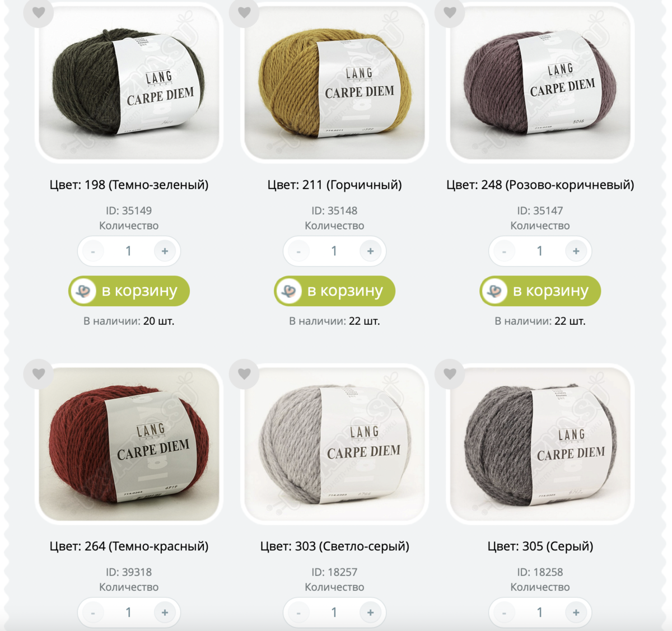Add pink-brown 248 yarn to cart
This screenshot has width=672, height=631.
[x=540, y=291]
